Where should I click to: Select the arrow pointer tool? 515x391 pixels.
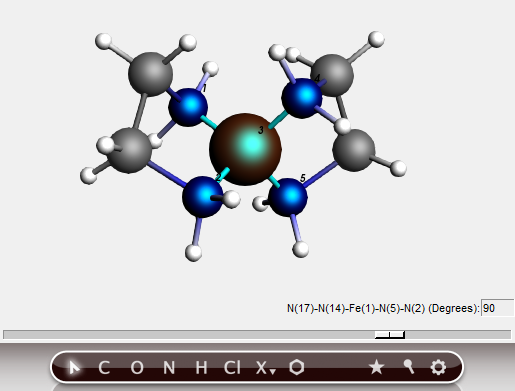pyautogui.click(x=74, y=368)
